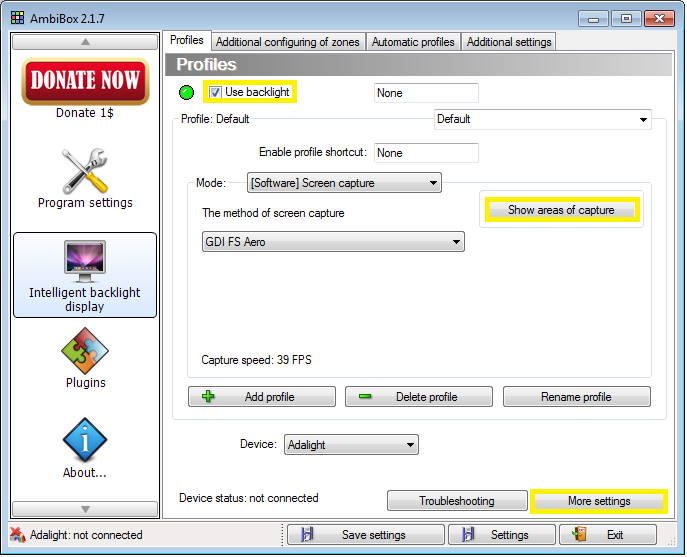Toggle the Use backlight checkbox
The height and width of the screenshot is (557, 687).
[215, 92]
